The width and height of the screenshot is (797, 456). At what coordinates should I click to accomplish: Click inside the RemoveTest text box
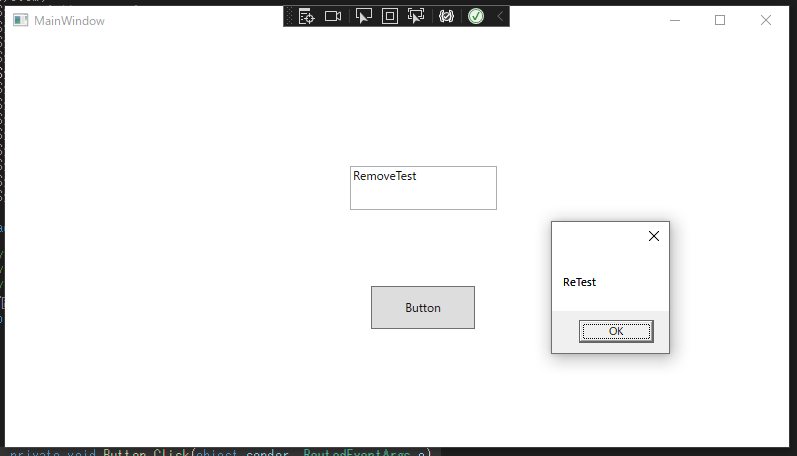(x=423, y=188)
